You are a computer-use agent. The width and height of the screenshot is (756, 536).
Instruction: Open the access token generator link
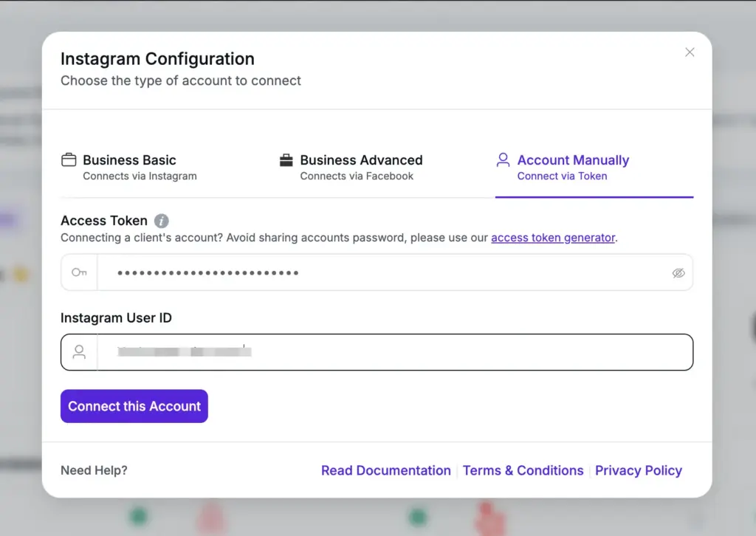click(552, 238)
